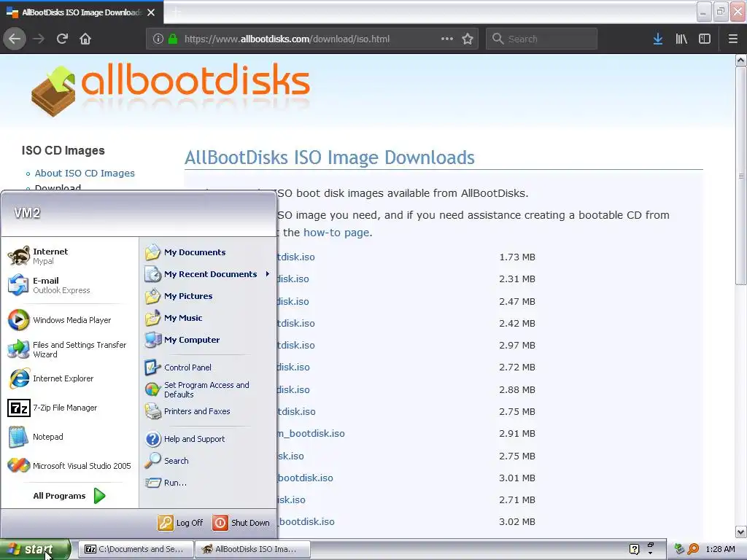Open Control Panel
This screenshot has width=747, height=560.
(x=207, y=367)
